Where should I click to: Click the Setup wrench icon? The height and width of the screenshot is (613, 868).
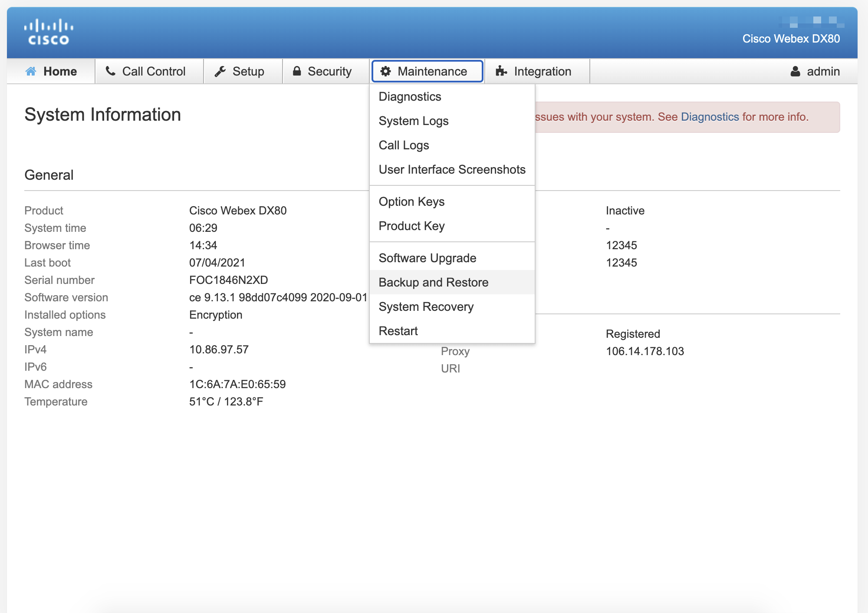pos(220,71)
